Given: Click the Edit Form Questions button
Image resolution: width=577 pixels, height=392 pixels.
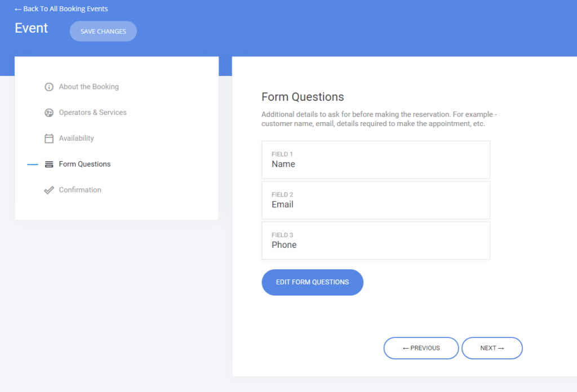Looking at the screenshot, I should point(312,282).
